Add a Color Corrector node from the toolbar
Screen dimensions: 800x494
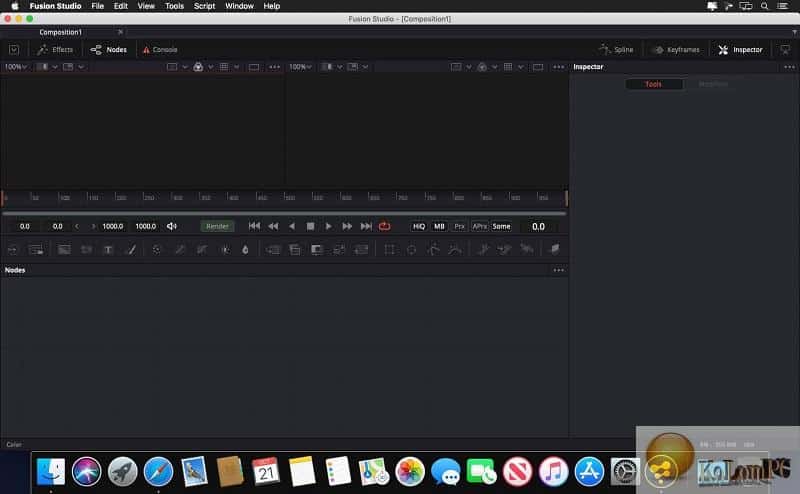[x=157, y=250]
